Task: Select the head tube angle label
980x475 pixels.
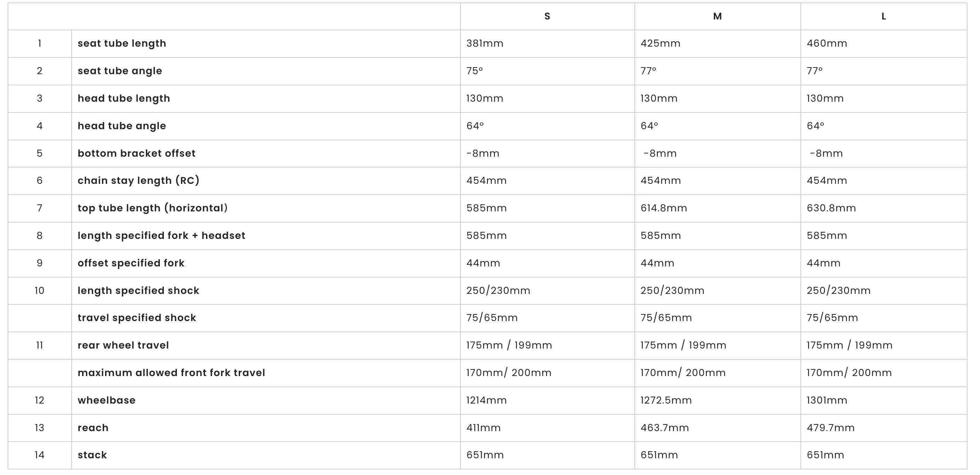Action: 122,126
